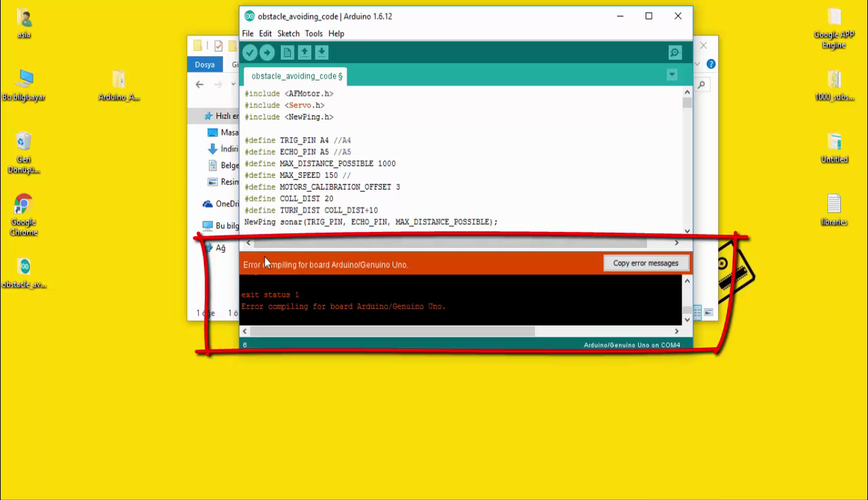
Task: Open the Serial Monitor magnifier icon
Action: [x=675, y=53]
